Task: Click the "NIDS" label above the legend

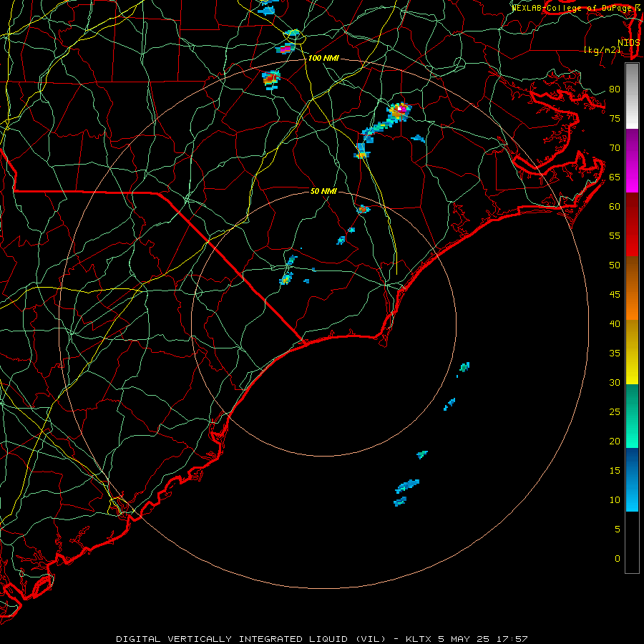Action: [629, 43]
